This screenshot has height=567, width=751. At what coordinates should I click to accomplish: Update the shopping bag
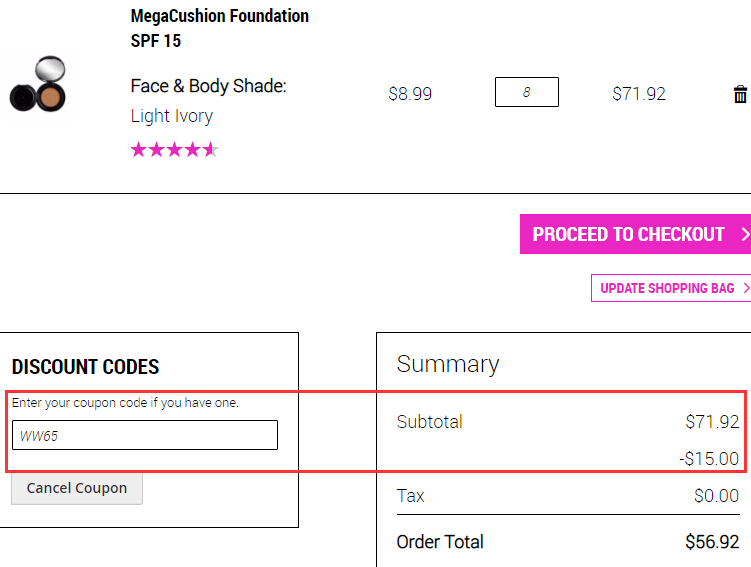[x=671, y=288]
